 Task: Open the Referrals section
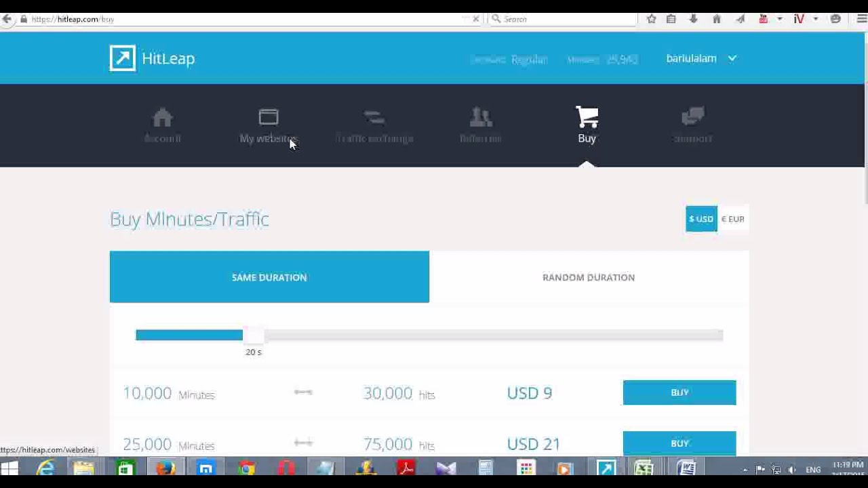pyautogui.click(x=481, y=126)
